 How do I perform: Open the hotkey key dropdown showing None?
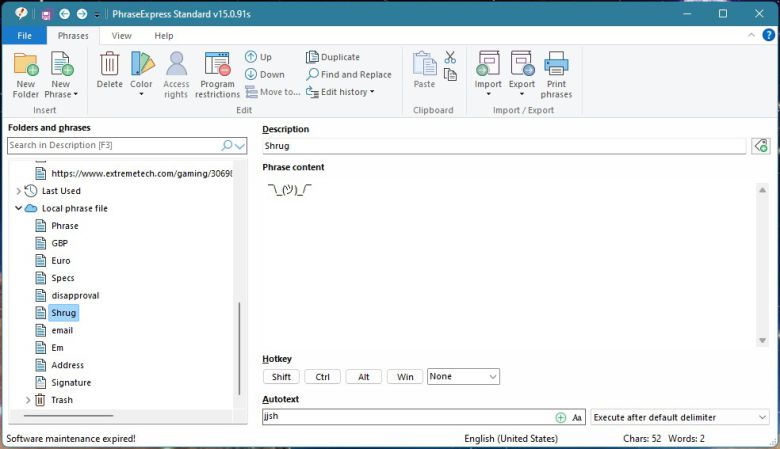tap(463, 377)
